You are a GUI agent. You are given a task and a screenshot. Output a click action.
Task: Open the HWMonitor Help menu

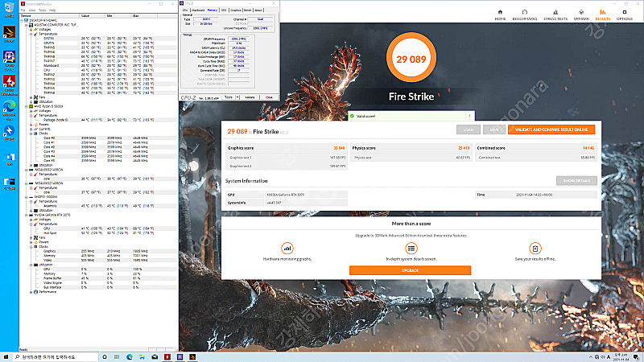[x=52, y=10]
